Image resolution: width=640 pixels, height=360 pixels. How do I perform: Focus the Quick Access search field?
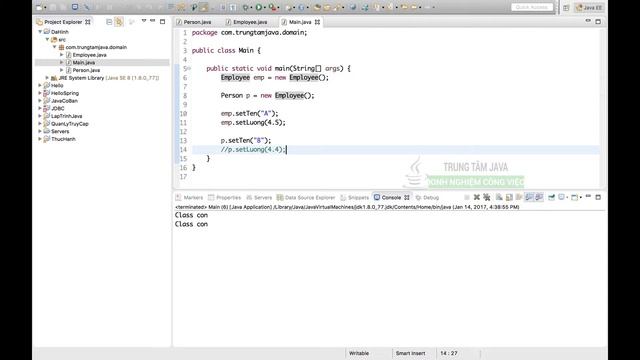tap(532, 7)
